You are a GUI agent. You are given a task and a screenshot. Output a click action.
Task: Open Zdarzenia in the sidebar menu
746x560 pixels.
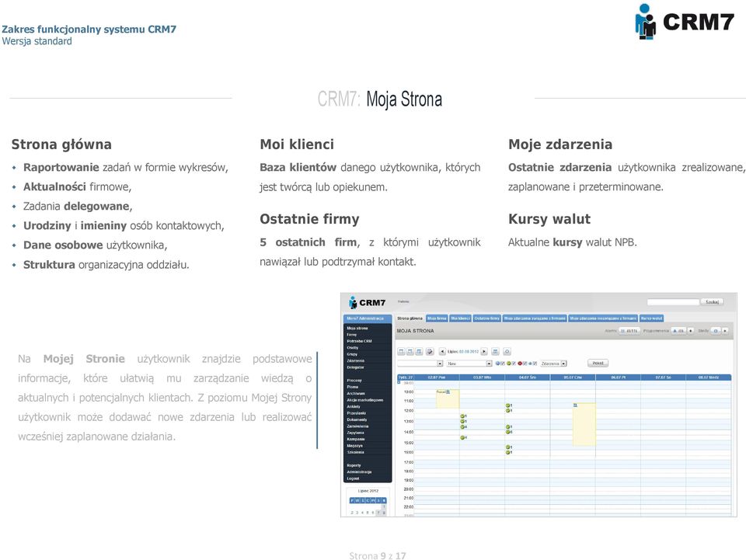tap(355, 361)
